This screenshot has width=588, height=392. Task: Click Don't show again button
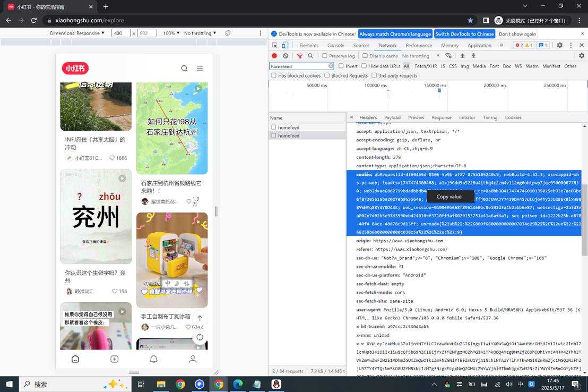(517, 34)
